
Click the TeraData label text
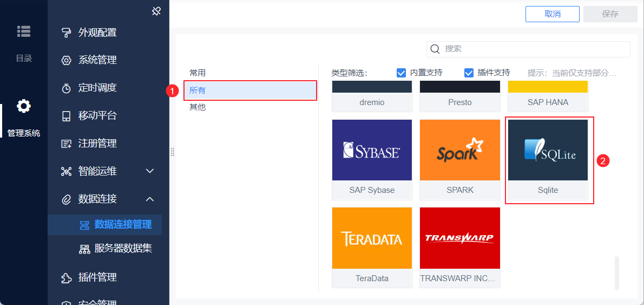372,278
